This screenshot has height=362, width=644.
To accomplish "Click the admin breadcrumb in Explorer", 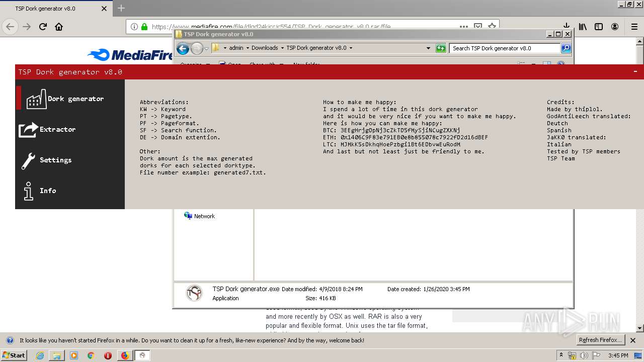I will point(236,48).
